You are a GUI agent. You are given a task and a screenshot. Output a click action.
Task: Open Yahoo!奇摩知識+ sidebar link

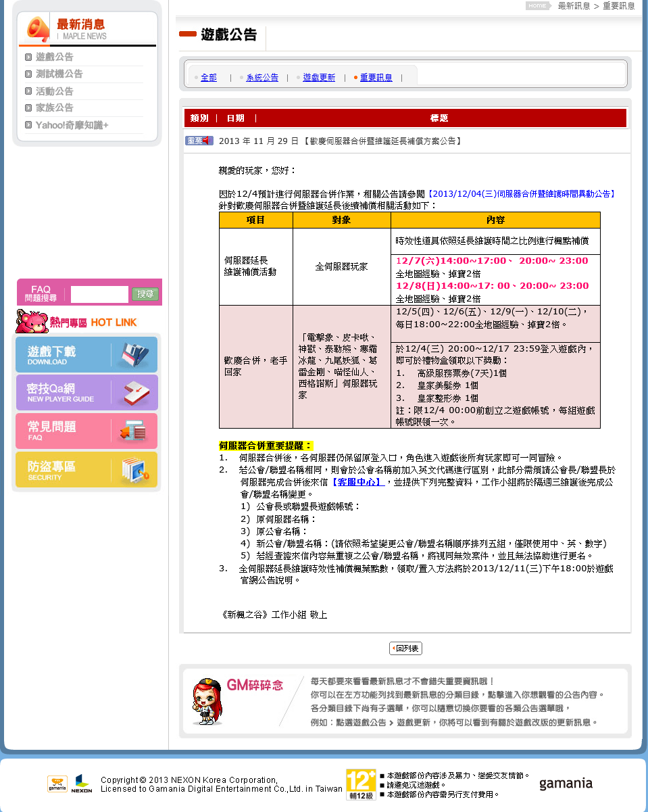click(72, 125)
